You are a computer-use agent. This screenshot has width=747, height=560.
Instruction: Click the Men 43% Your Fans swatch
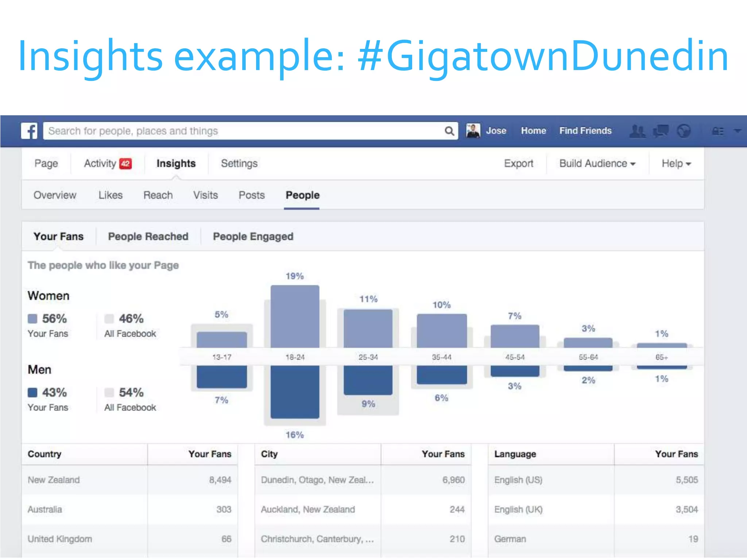[x=32, y=392]
